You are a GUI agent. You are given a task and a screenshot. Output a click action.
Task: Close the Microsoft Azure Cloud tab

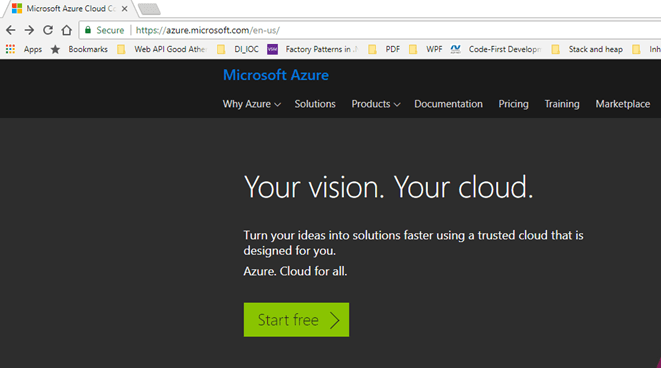click(x=124, y=8)
